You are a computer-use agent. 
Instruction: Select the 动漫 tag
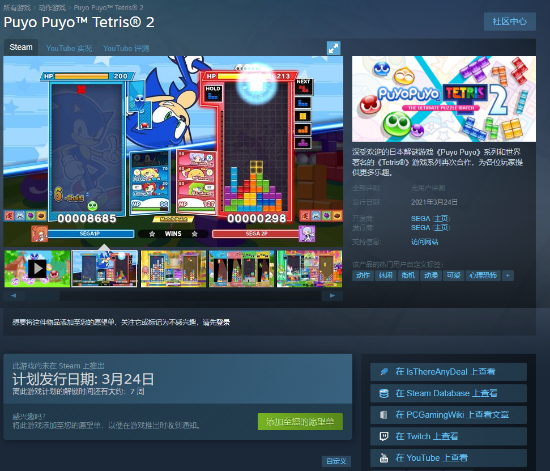click(x=431, y=275)
